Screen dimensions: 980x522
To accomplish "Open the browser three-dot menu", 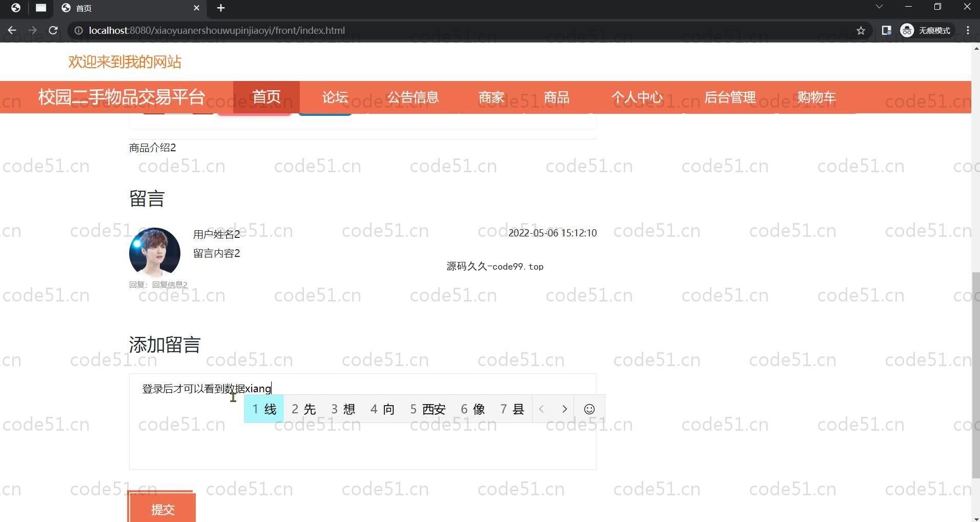I will [x=968, y=30].
